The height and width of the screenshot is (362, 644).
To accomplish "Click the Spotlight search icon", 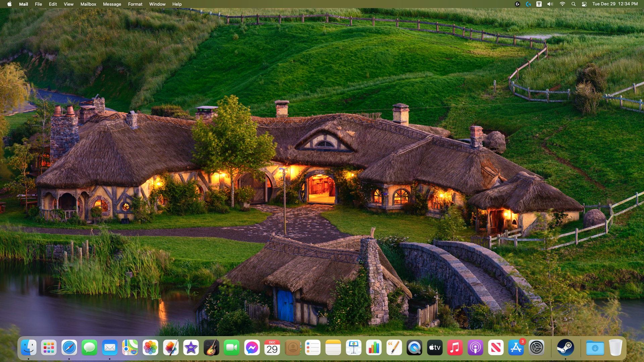I will pos(573,4).
